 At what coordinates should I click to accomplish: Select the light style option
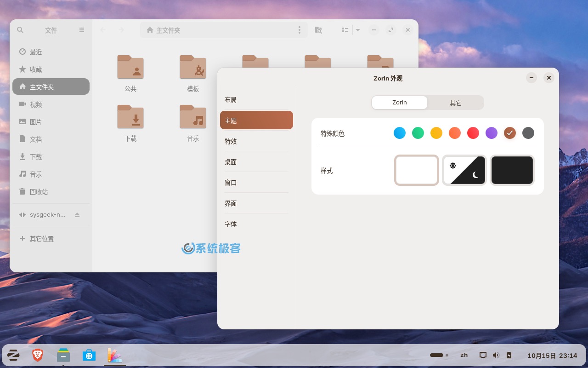pyautogui.click(x=417, y=170)
